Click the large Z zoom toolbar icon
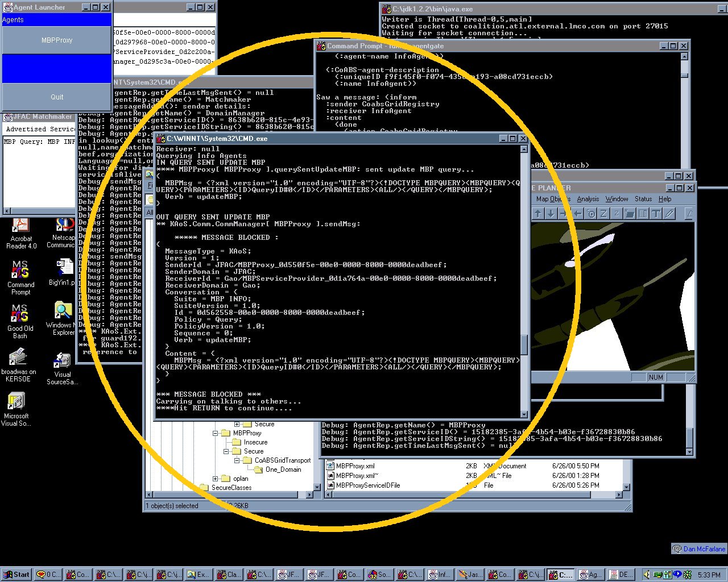728x582 pixels. (603, 214)
